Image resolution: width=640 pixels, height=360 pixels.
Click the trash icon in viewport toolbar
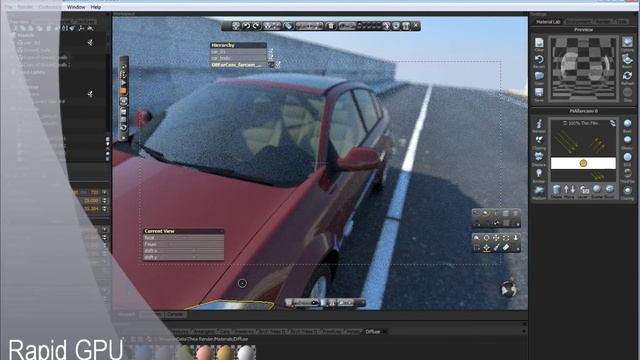[x=331, y=26]
